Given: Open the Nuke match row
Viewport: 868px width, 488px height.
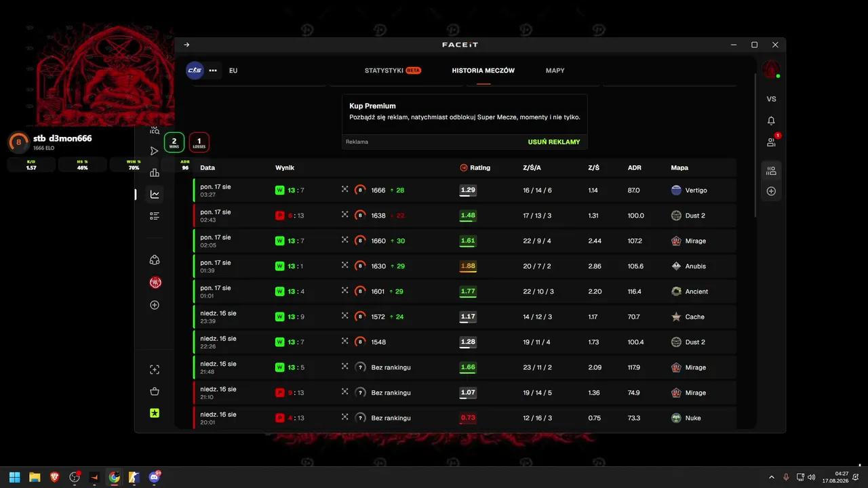Looking at the screenshot, I should click(465, 418).
